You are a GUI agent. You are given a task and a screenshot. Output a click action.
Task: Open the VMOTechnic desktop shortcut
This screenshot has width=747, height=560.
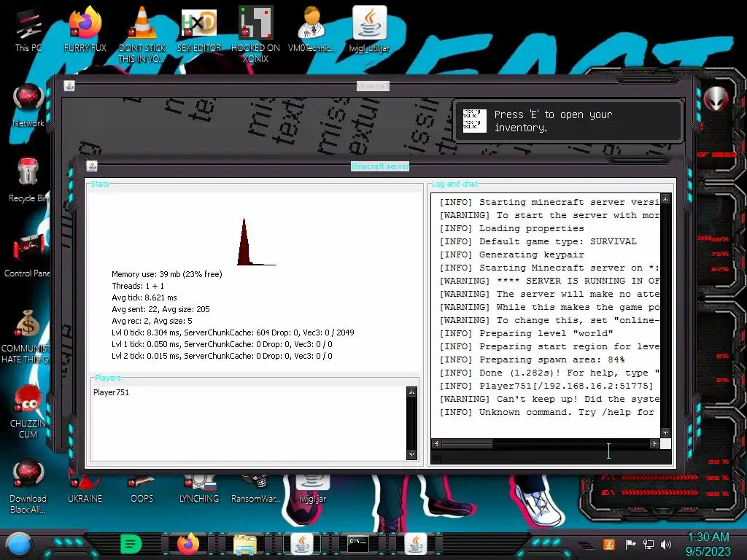click(x=312, y=29)
